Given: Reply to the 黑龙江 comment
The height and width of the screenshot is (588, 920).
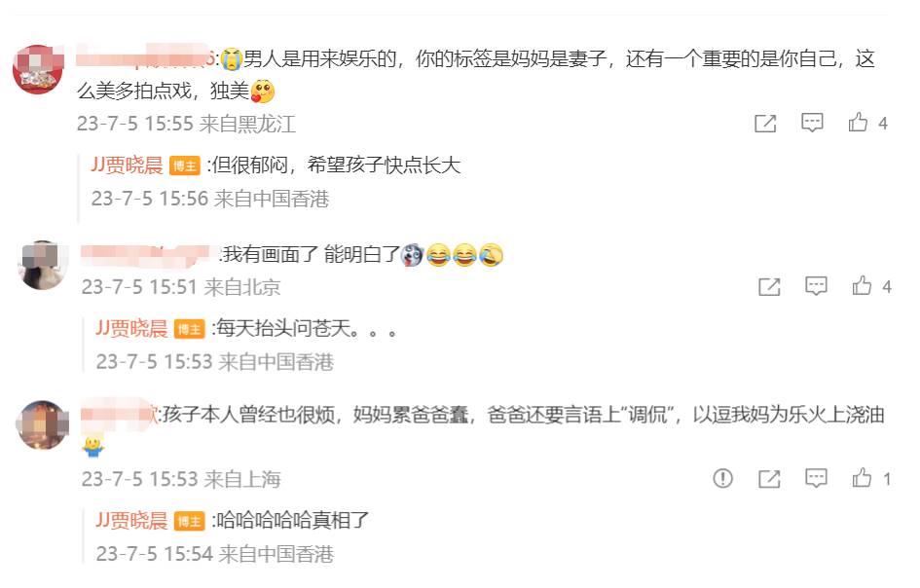Looking at the screenshot, I should [x=812, y=122].
